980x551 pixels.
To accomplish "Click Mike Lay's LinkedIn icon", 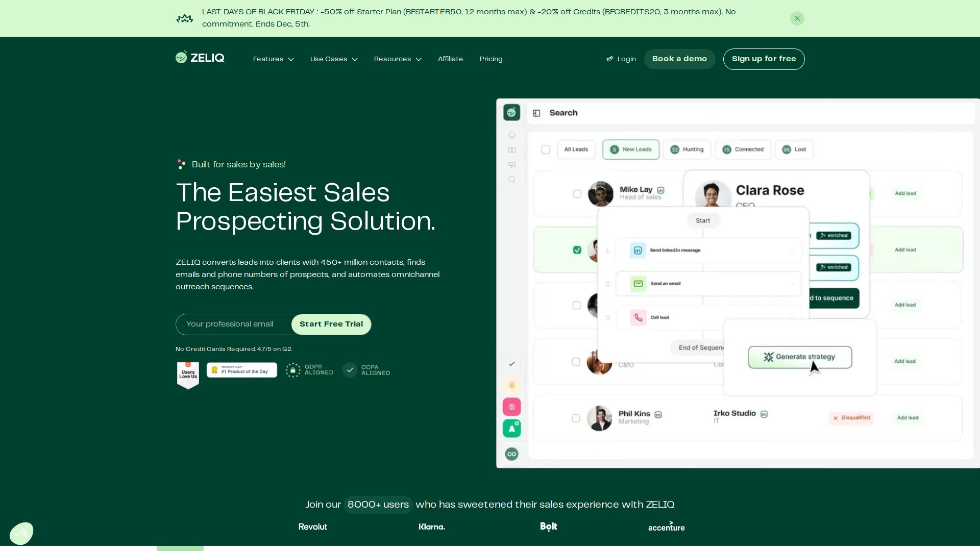I will pyautogui.click(x=660, y=190).
